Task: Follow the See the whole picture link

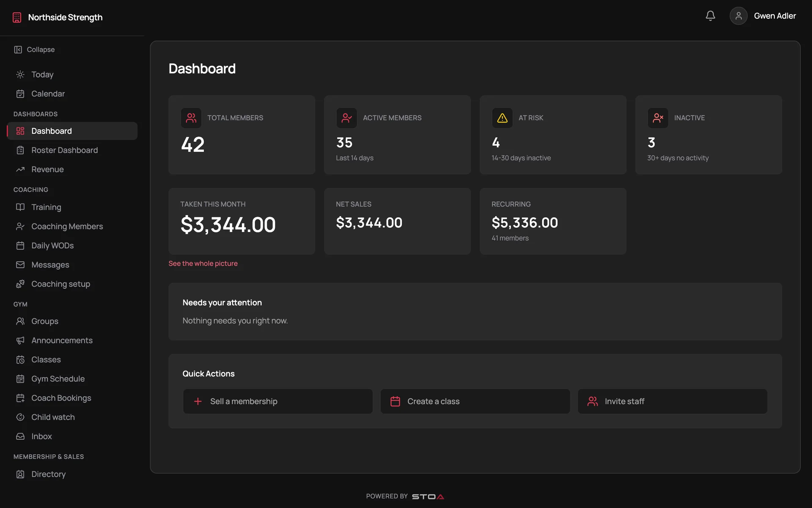Action: point(203,263)
